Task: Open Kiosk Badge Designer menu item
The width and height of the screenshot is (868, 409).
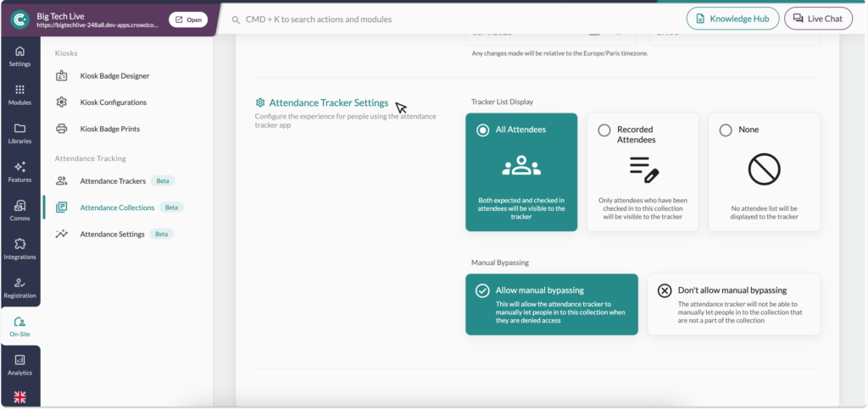Action: (114, 75)
